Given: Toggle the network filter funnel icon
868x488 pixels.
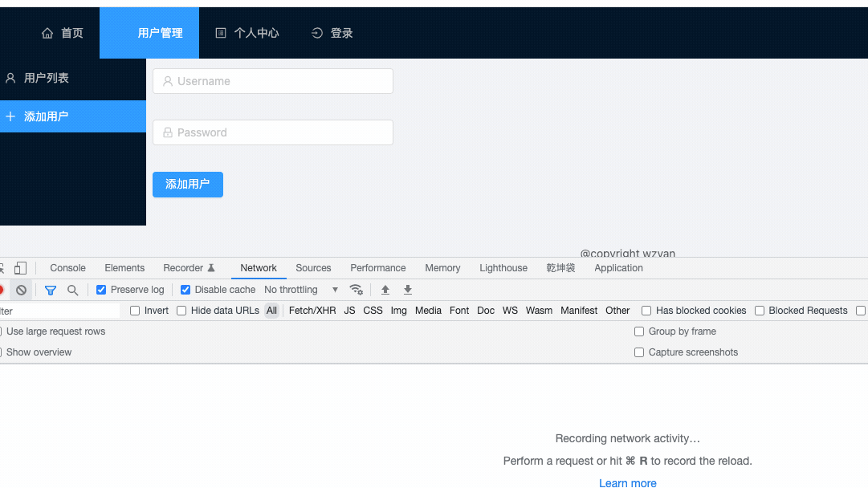Looking at the screenshot, I should pos(51,290).
